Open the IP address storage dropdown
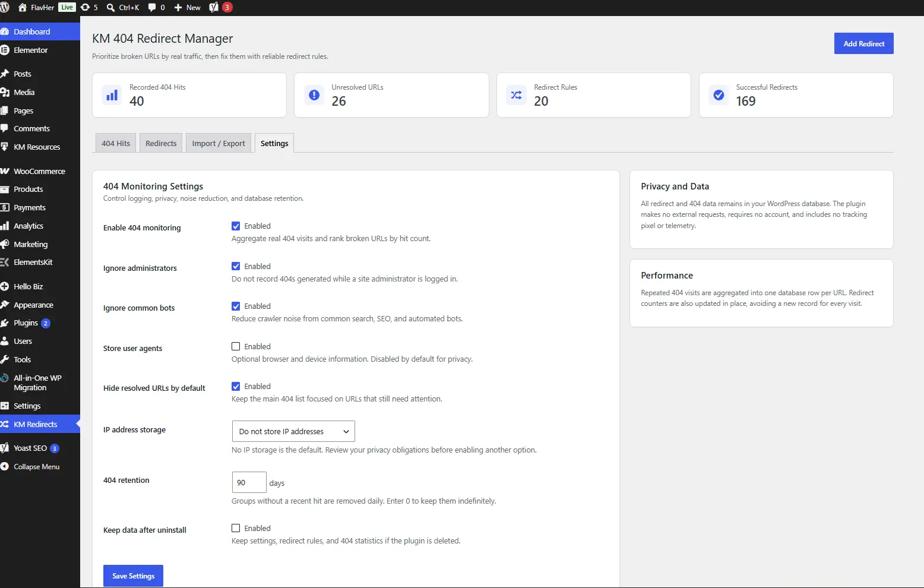The image size is (924, 588). pos(293,431)
